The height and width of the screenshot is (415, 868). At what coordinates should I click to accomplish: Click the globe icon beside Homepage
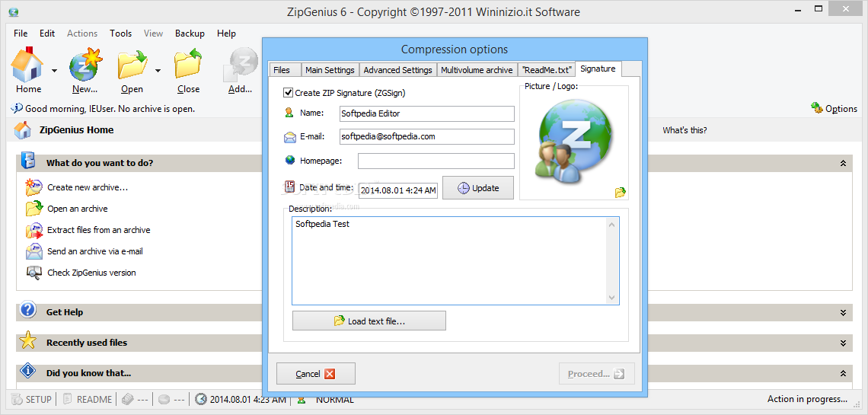(x=289, y=161)
